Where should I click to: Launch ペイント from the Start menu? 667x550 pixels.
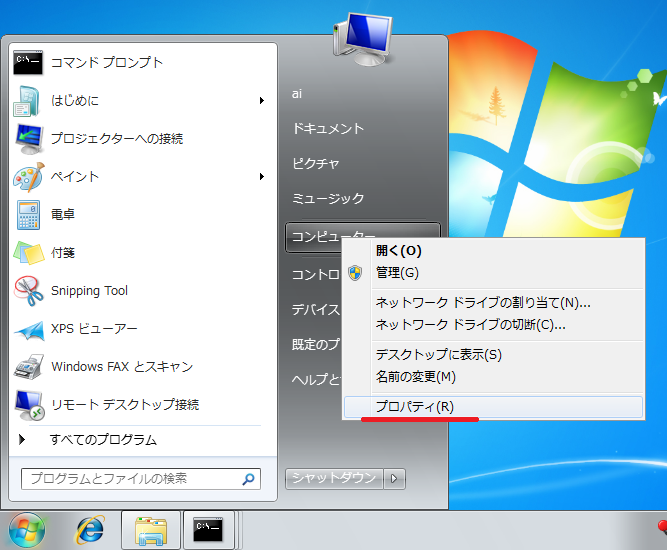pyautogui.click(x=28, y=177)
